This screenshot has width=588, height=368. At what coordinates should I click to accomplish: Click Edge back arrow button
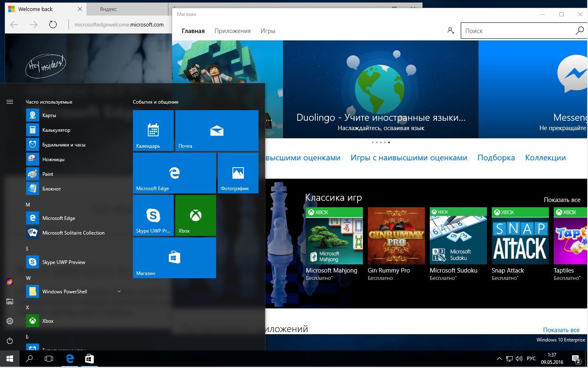click(x=14, y=24)
